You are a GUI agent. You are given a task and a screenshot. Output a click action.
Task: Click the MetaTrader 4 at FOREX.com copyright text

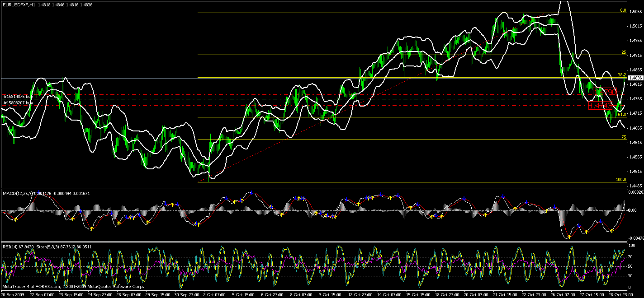click(x=73, y=287)
